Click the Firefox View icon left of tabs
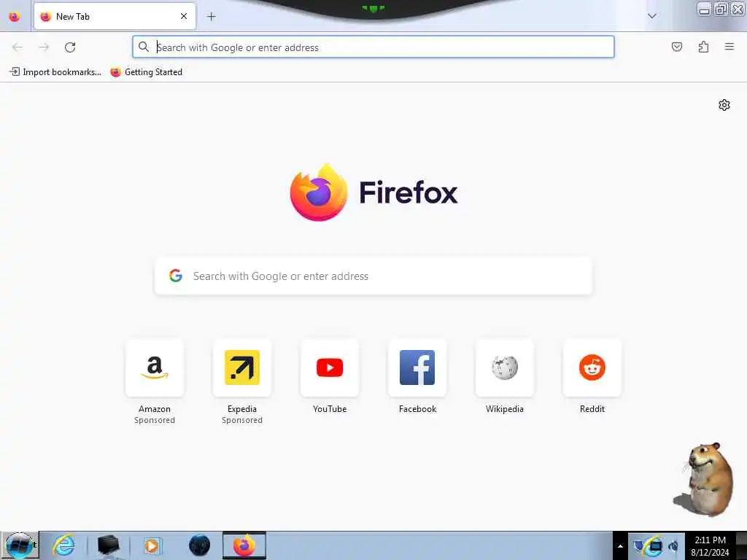747x560 pixels. click(x=15, y=17)
